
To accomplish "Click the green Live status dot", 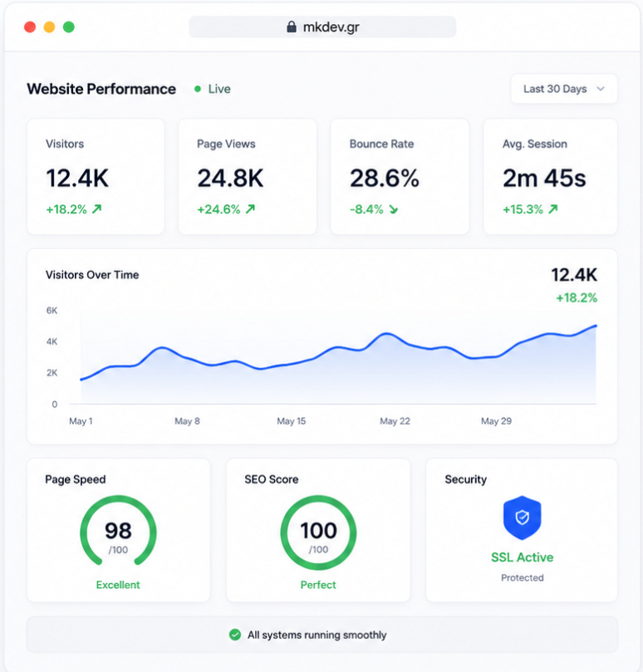I will pyautogui.click(x=198, y=89).
